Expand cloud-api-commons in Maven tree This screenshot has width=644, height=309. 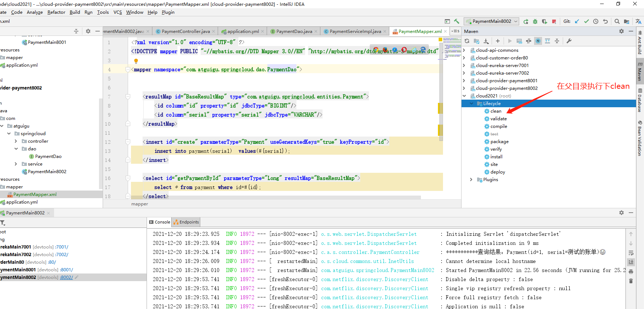click(x=464, y=50)
